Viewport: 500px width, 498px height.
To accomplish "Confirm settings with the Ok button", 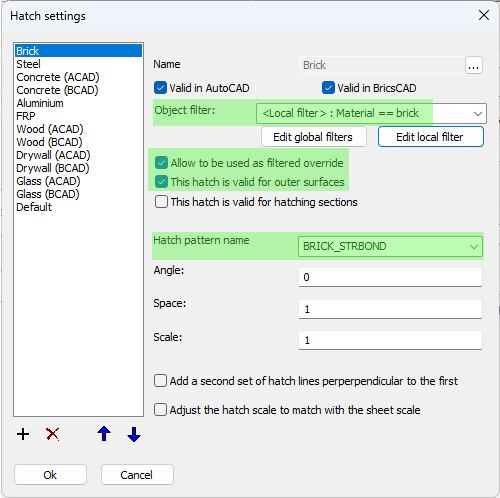I will [x=50, y=475].
